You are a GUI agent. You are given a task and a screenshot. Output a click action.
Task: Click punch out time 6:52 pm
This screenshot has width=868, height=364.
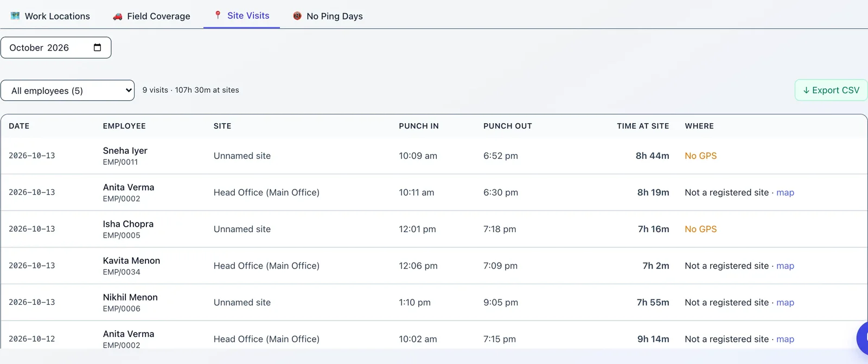coord(500,156)
